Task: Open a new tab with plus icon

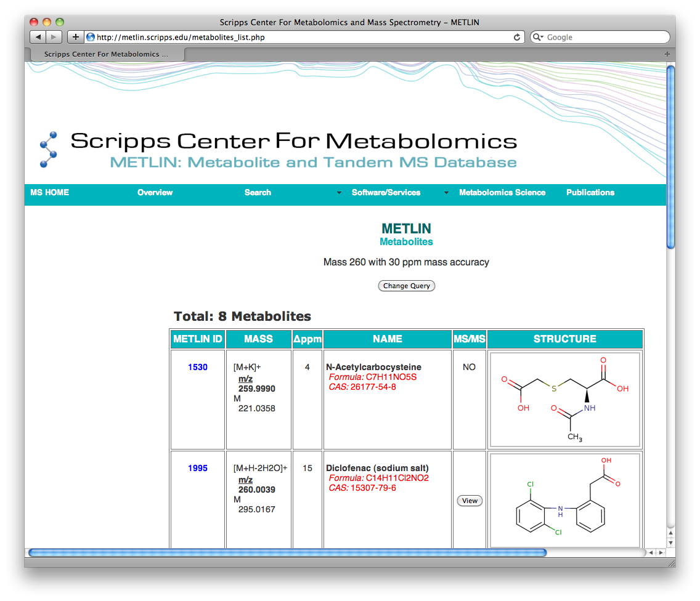Action: 667,54
